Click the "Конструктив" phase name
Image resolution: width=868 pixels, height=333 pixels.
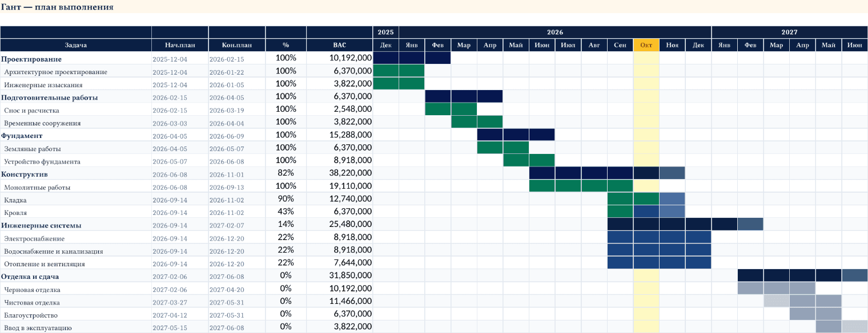25,174
